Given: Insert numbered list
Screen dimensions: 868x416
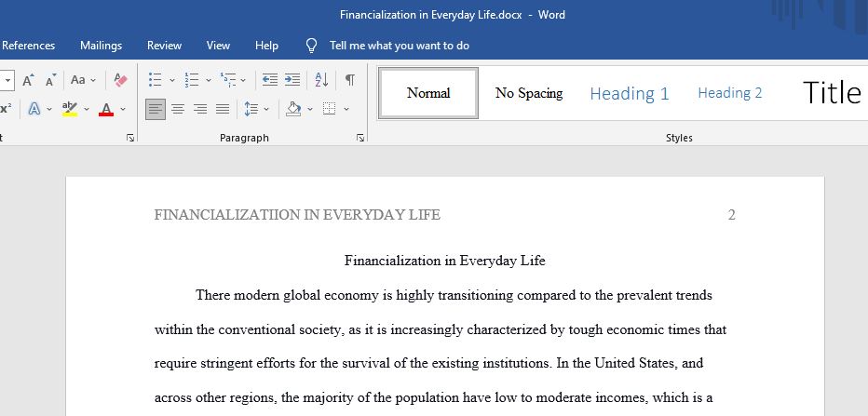Looking at the screenshot, I should pyautogui.click(x=192, y=80).
